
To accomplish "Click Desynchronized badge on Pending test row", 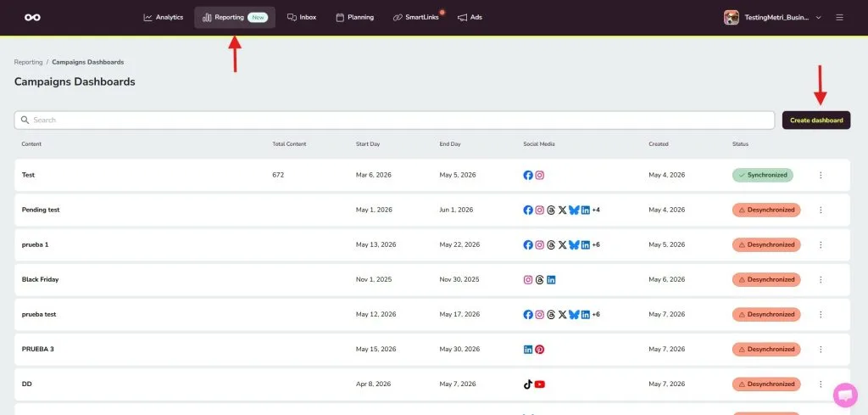I will pos(766,210).
